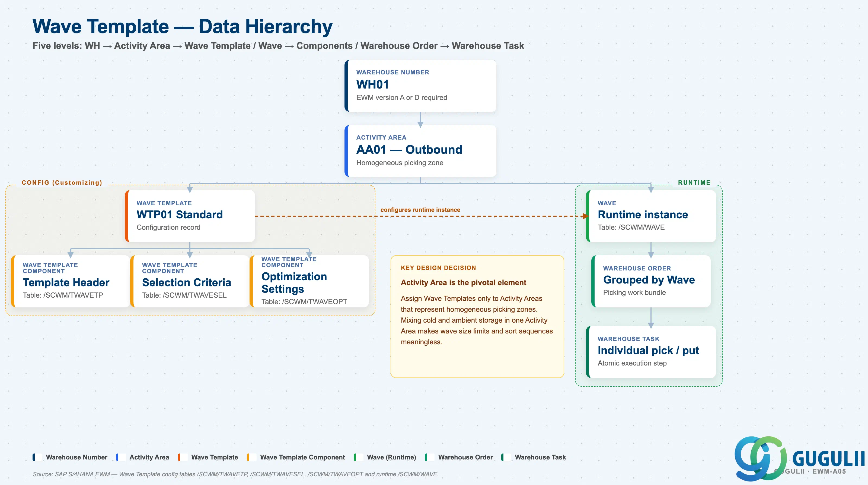This screenshot has width=868, height=485.
Task: Click the Activity Area legend swatch
Action: pyautogui.click(x=121, y=457)
